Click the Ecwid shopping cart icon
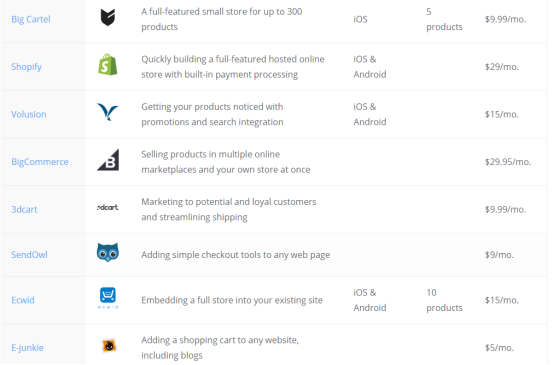Screen dimensions: 553x365 pos(108,299)
